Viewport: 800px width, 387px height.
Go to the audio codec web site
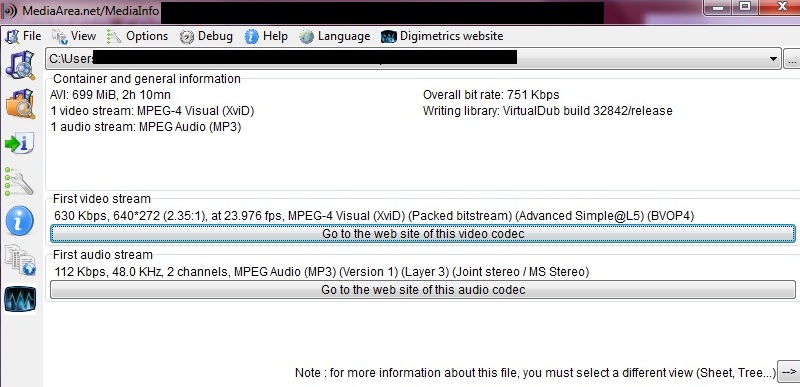coord(422,290)
